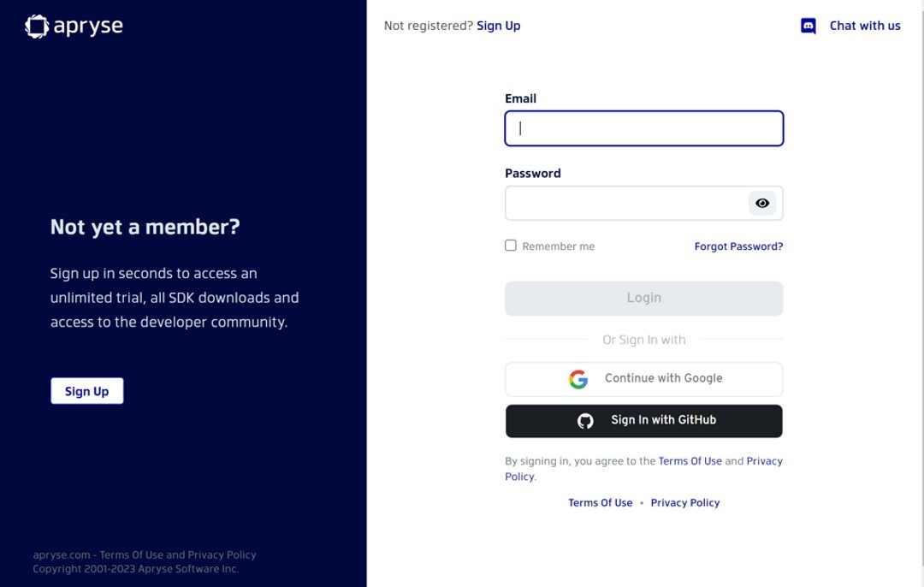Open the Forgot Password page

737,246
